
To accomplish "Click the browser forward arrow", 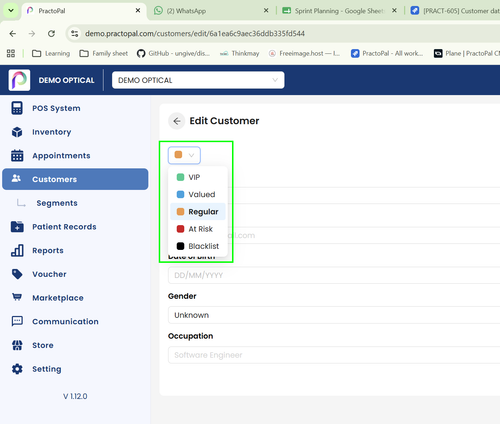I will 32,34.
